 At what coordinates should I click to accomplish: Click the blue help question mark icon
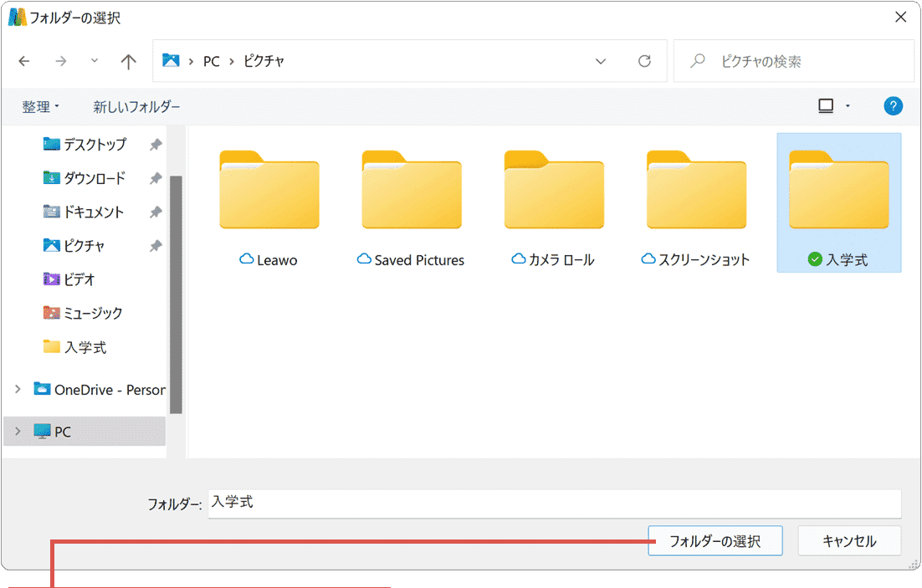pyautogui.click(x=893, y=106)
